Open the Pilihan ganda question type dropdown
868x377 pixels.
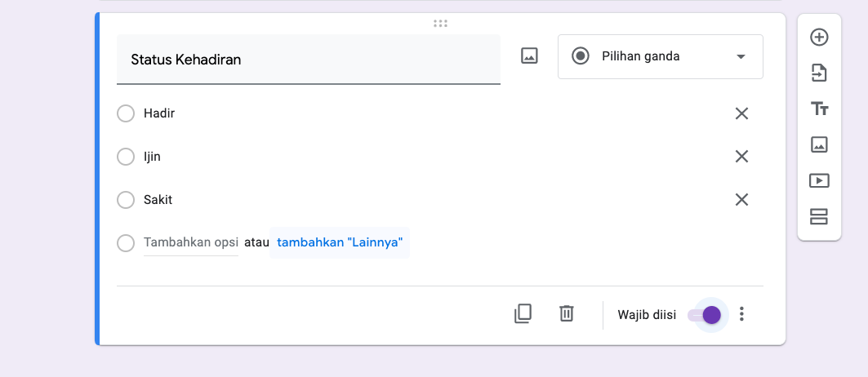click(661, 56)
